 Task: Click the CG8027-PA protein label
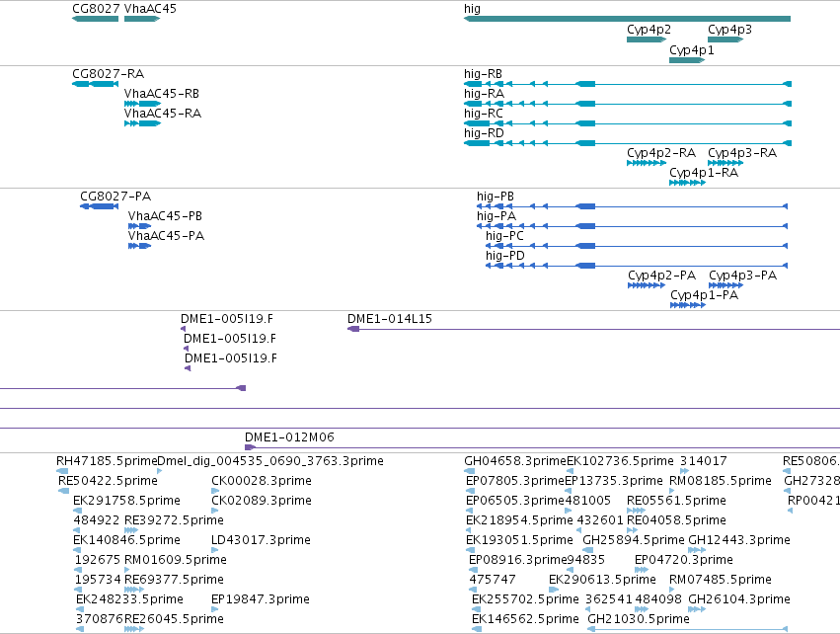[115, 197]
